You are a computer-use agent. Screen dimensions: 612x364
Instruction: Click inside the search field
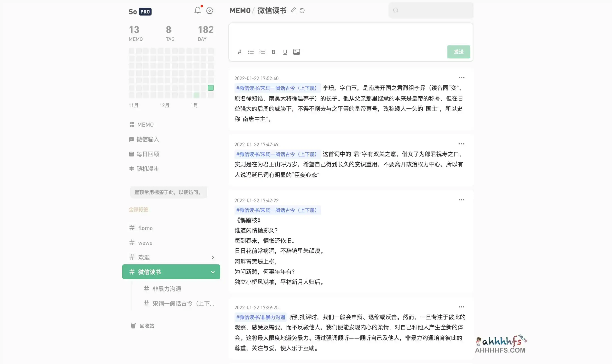pyautogui.click(x=430, y=10)
